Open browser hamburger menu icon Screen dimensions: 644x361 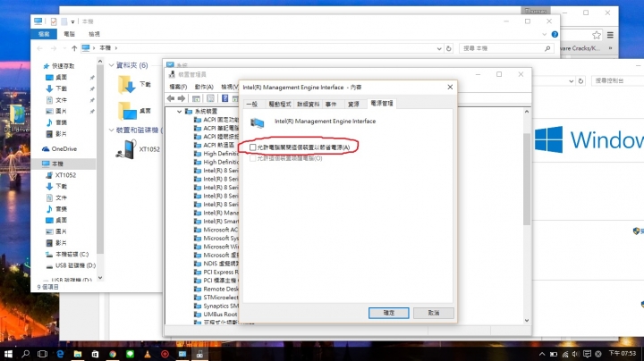(x=610, y=35)
